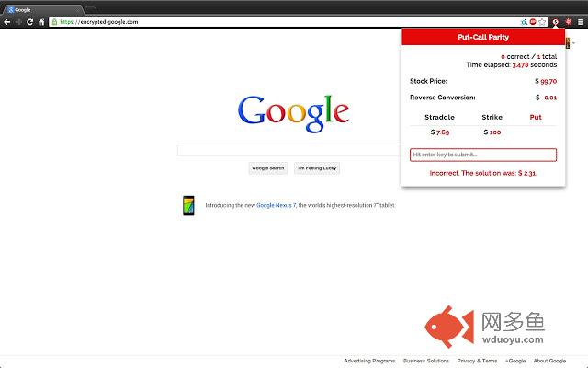Open the Privacy & Terms footer link
This screenshot has height=368, width=588.
[477, 361]
